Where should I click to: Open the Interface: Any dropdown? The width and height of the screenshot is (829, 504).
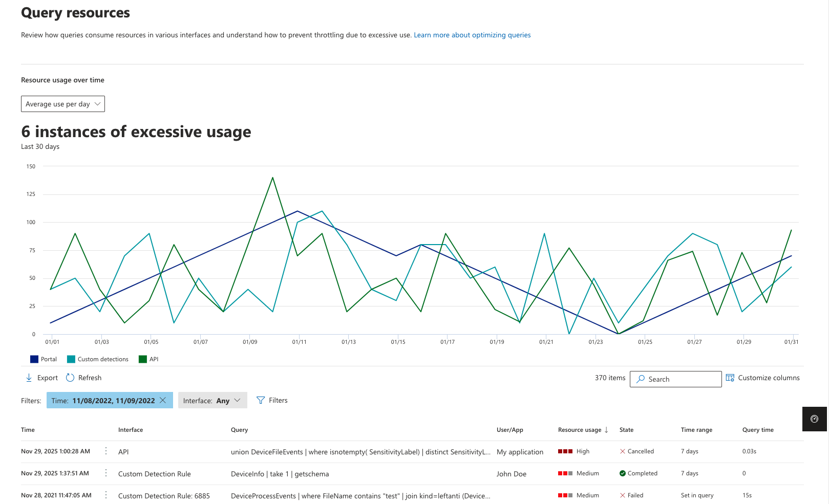(212, 400)
